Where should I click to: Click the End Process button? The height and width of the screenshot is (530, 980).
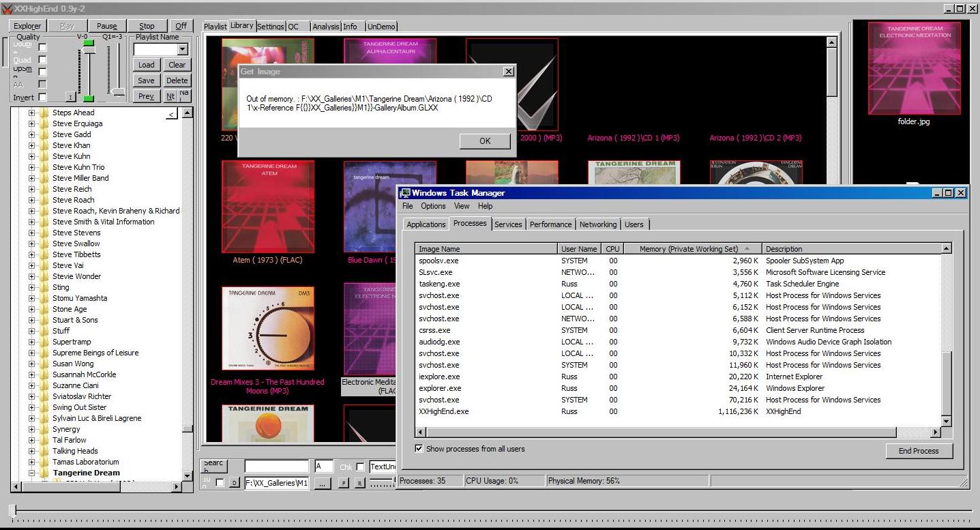click(x=919, y=451)
